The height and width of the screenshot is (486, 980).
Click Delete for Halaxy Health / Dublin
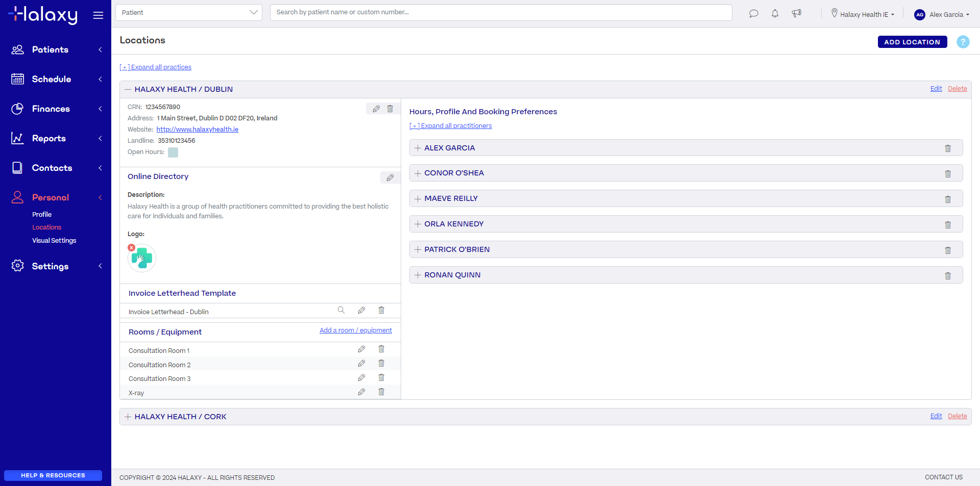[x=958, y=89]
